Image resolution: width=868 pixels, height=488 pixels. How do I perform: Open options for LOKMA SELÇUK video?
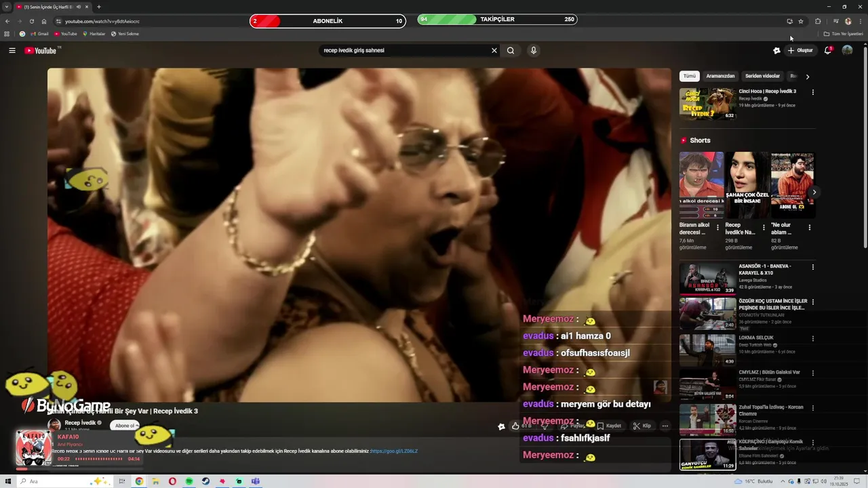point(812,338)
